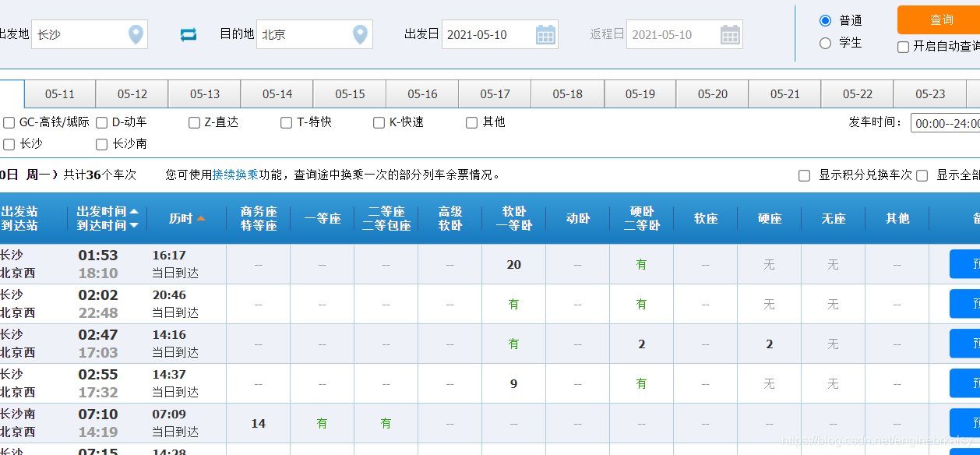Toggle the 显示全部 checkbox
This screenshot has height=455, width=980.
(x=922, y=176)
